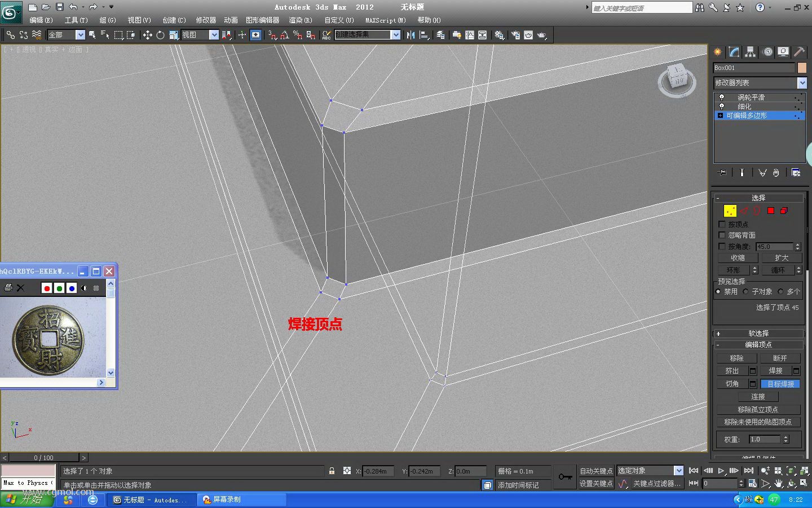Select the 子对象 preview radio button
This screenshot has height=508, width=812.
pos(746,291)
